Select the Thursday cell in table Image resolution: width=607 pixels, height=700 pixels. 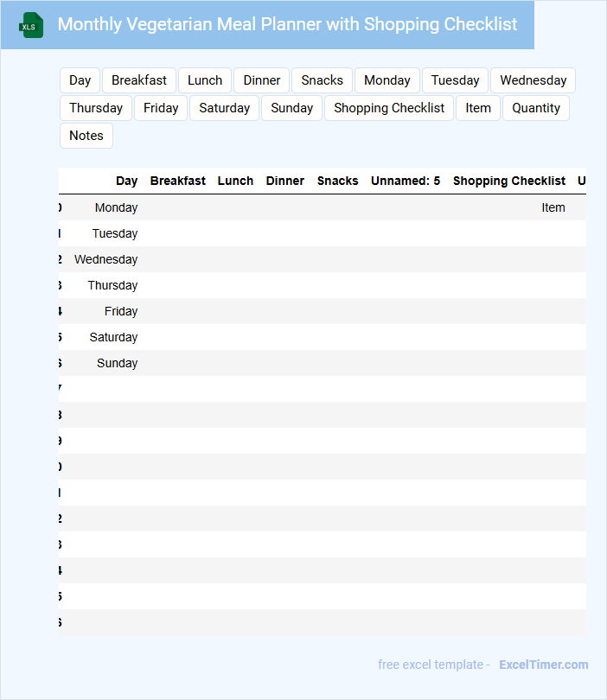tap(112, 285)
